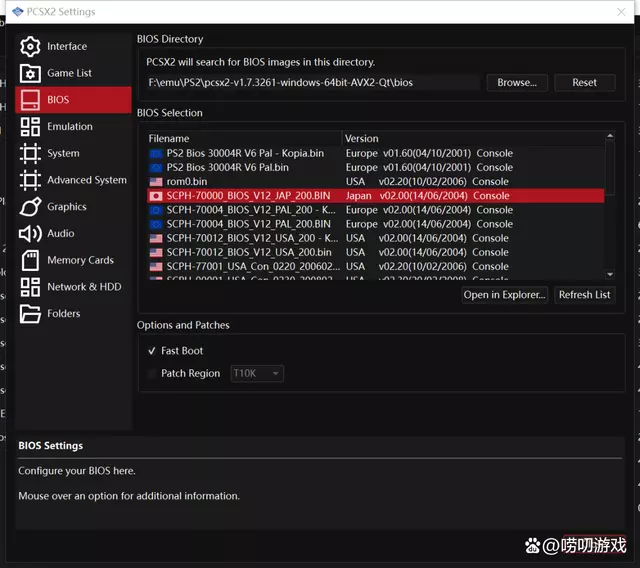This screenshot has height=568, width=640.
Task: Click the Interface gear icon
Action: 30,47
